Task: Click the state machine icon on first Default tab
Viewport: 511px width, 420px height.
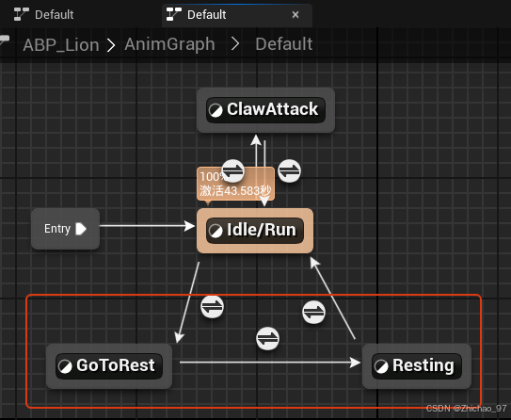Action: pos(22,14)
